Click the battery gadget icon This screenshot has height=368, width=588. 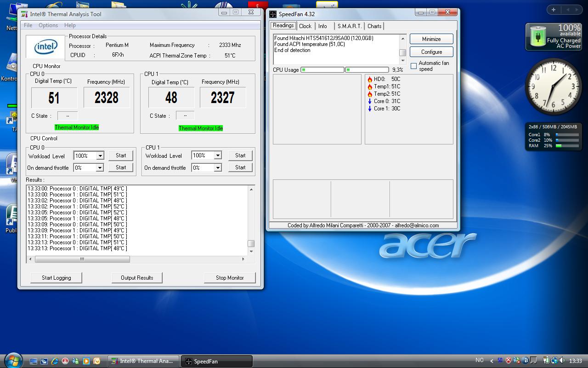click(x=537, y=36)
